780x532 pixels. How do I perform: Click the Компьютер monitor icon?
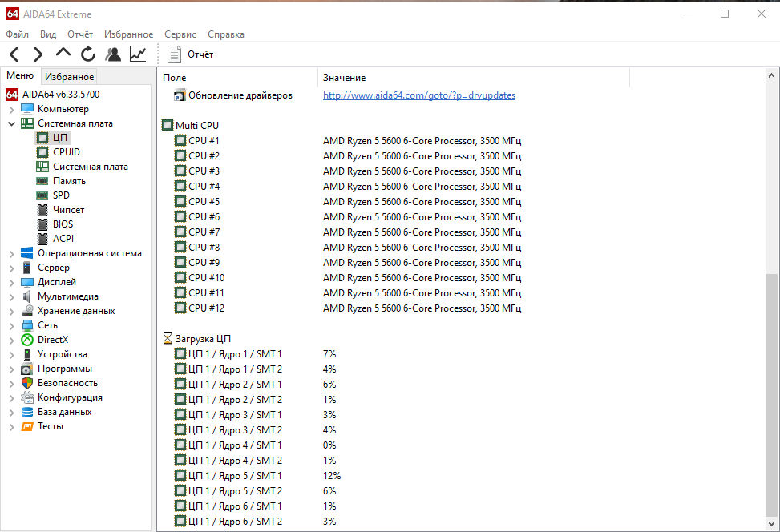pos(27,109)
